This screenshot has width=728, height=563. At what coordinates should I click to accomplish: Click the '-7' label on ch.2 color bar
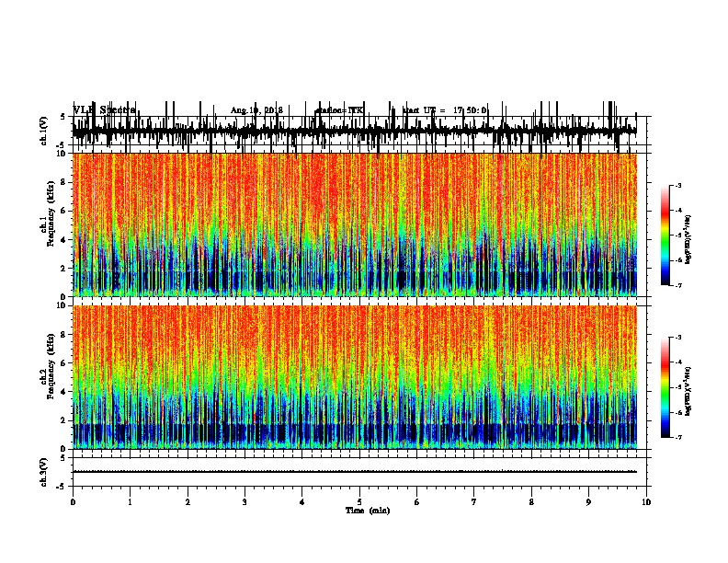[x=677, y=438]
